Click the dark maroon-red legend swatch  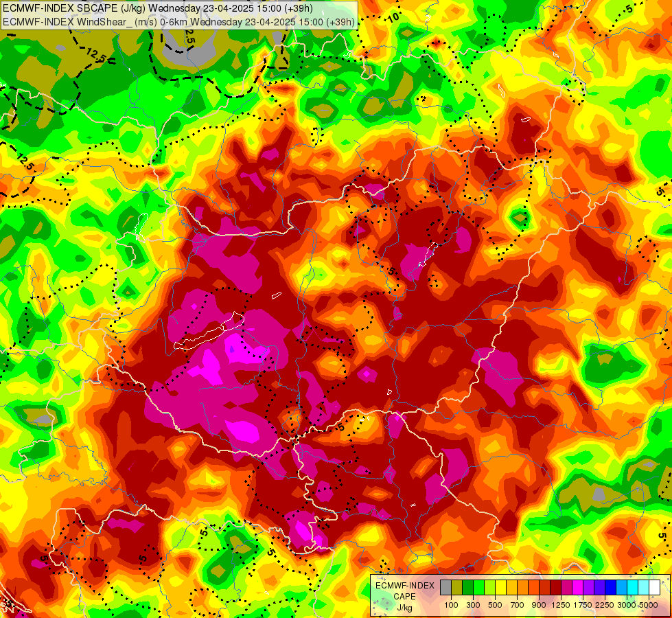[x=556, y=588]
